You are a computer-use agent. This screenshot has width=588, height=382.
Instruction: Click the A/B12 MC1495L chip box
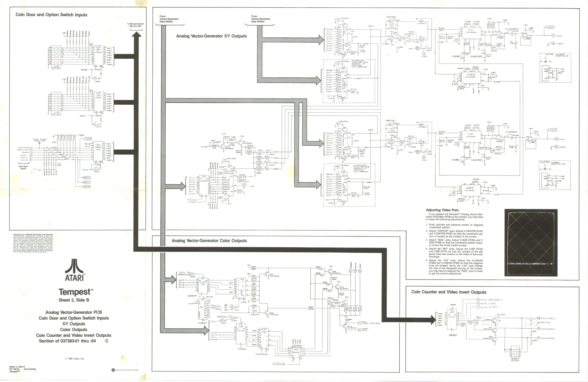(471, 78)
